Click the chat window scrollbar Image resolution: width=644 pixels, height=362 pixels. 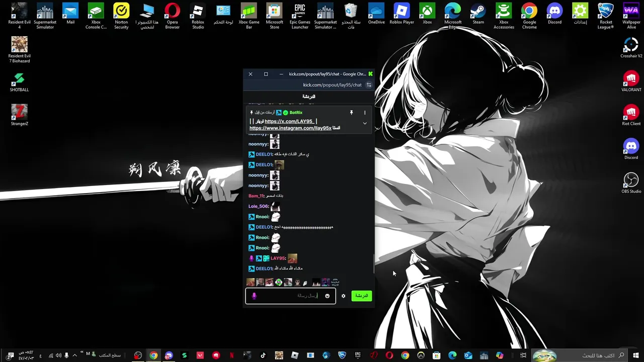coord(373,263)
